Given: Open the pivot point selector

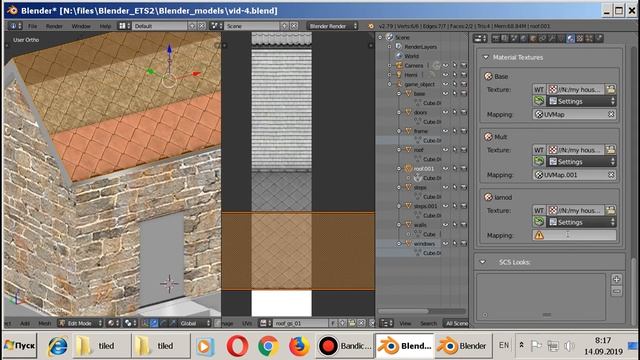Looking at the screenshot, I should tap(130, 323).
